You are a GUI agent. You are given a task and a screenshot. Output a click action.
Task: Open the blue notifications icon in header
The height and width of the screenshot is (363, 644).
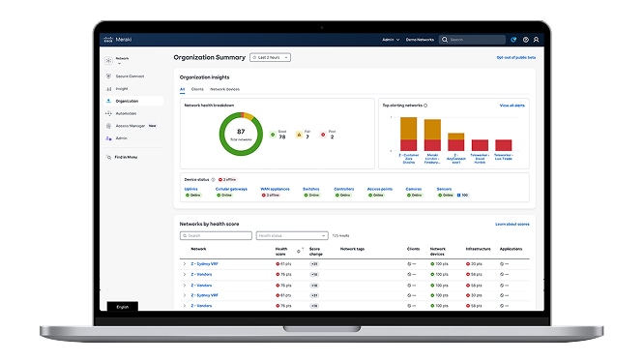click(x=513, y=40)
